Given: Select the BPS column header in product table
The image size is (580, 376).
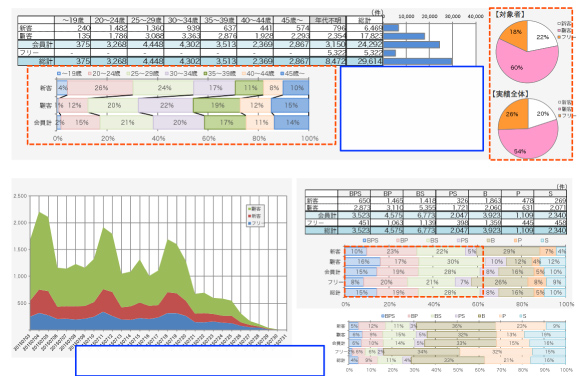Looking at the screenshot, I should (x=354, y=194).
